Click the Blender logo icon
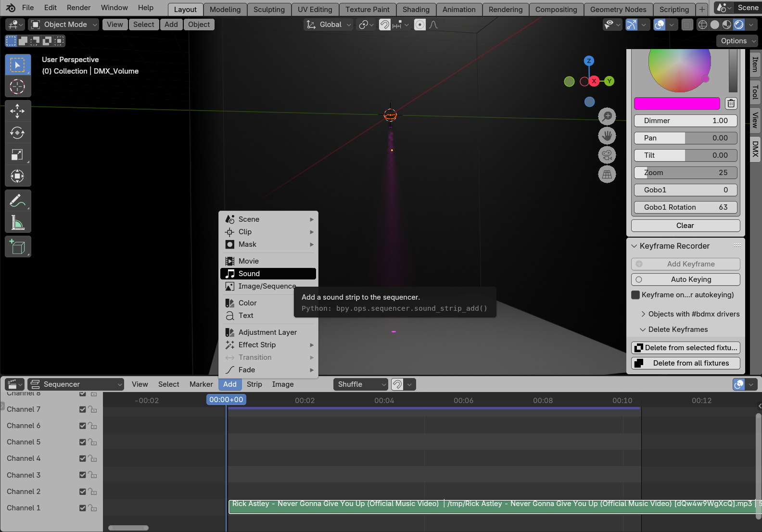The height and width of the screenshot is (532, 762). point(11,8)
